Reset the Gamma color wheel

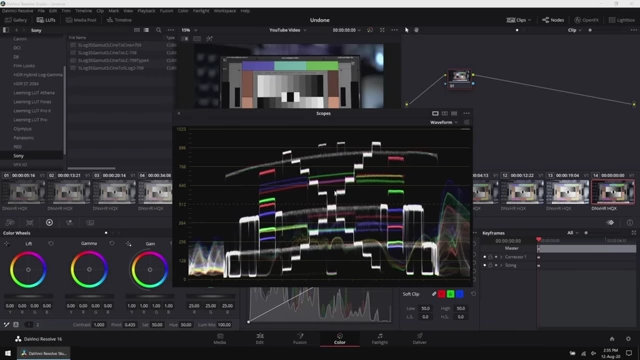[x=112, y=243]
